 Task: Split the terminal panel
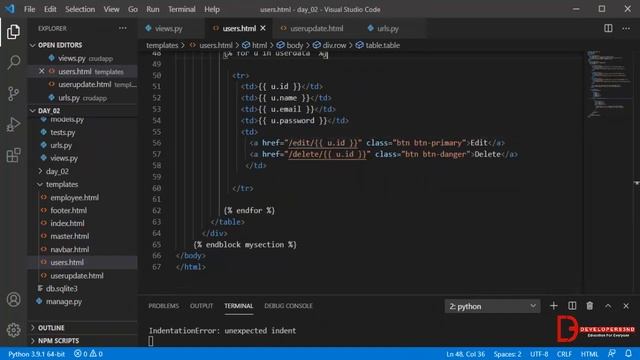(x=572, y=306)
